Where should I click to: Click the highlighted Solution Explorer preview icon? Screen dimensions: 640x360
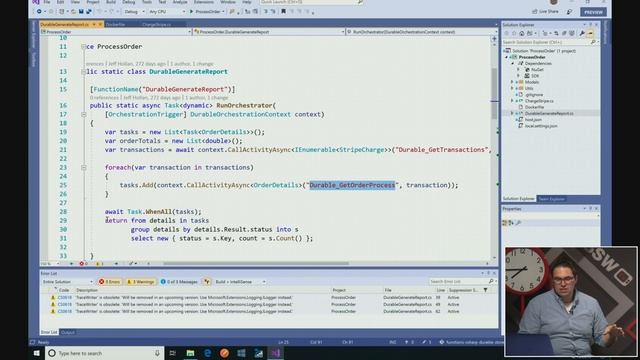590,33
